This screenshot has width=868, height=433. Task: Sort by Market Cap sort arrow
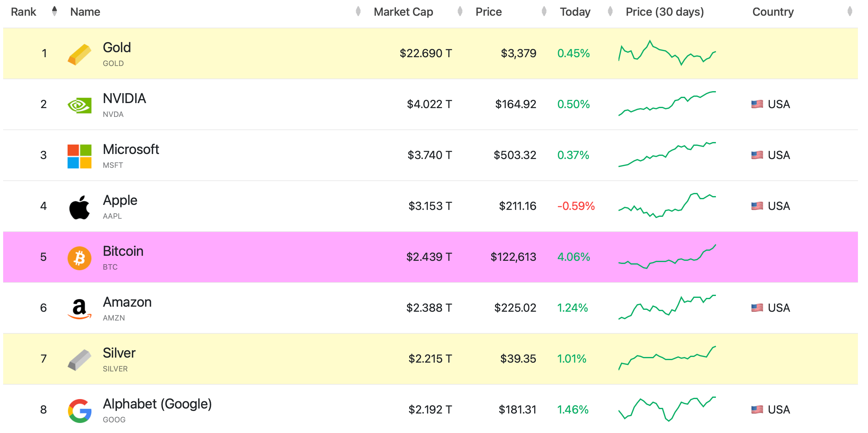[x=460, y=11]
